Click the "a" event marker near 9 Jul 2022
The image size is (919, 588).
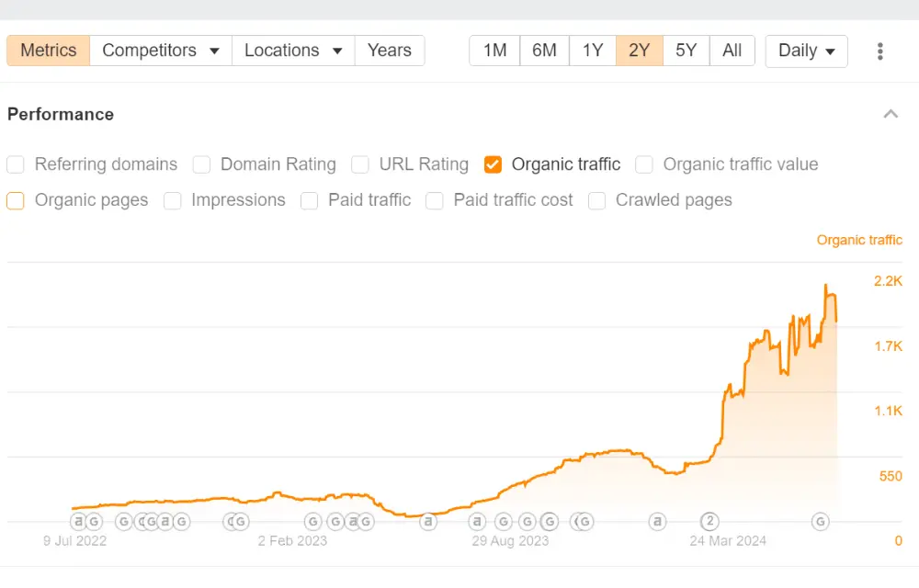point(77,521)
